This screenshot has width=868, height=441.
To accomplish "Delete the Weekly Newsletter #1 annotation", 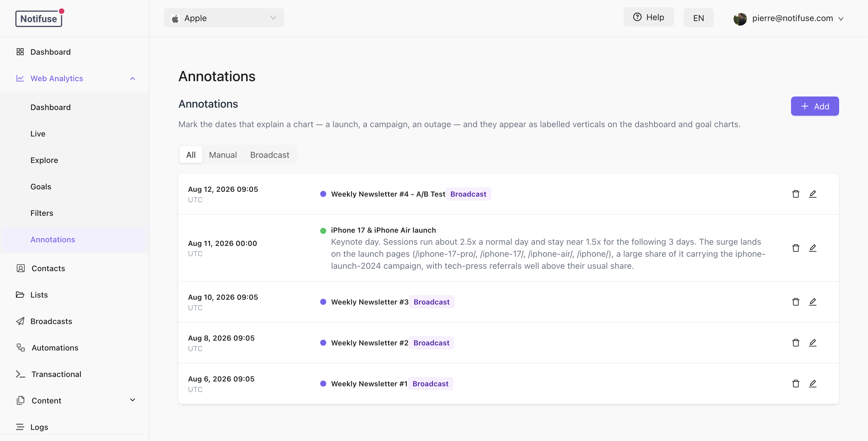I will (796, 383).
